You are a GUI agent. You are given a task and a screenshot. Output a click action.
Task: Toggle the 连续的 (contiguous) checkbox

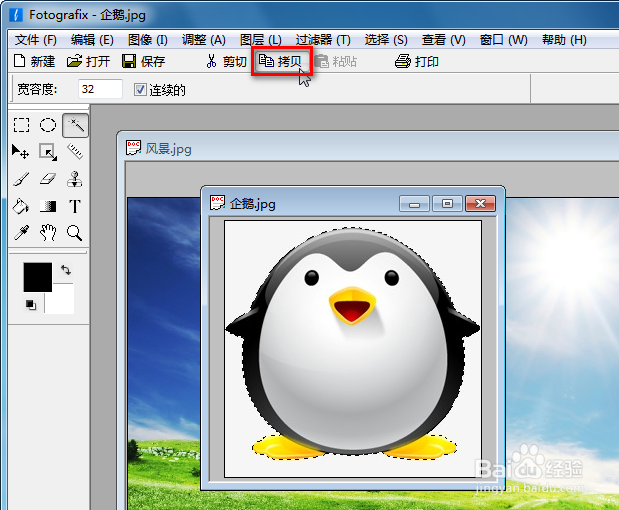click(140, 90)
